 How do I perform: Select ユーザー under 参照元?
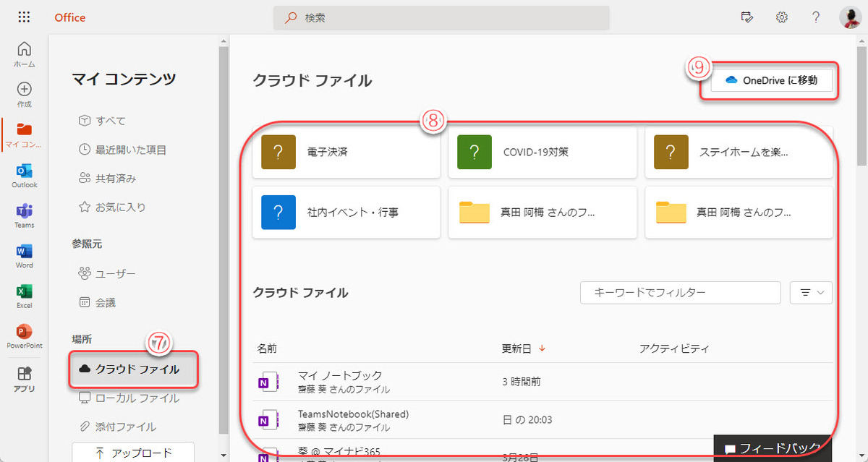(107, 273)
